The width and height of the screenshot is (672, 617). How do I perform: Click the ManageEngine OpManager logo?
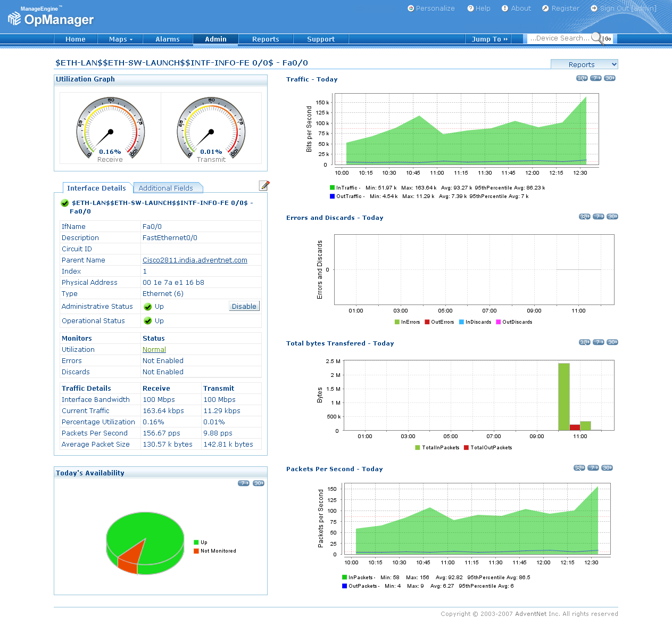point(51,17)
